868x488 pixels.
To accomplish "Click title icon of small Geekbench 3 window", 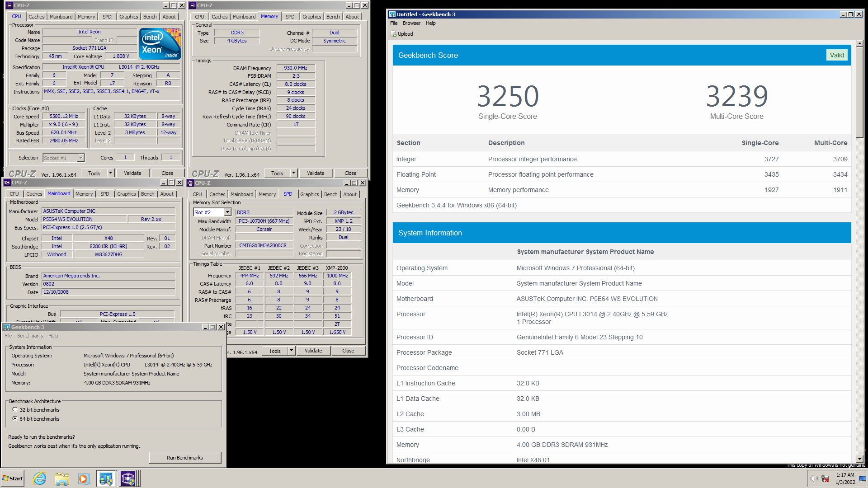I will coord(7,327).
